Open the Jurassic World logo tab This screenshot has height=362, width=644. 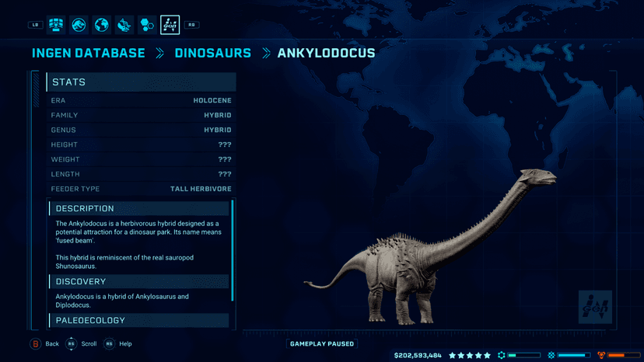[79, 25]
